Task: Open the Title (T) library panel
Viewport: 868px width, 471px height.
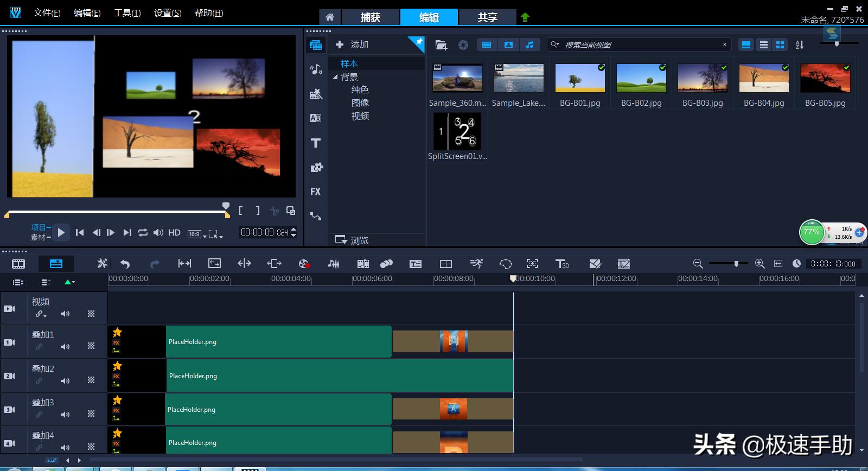Action: (x=316, y=143)
